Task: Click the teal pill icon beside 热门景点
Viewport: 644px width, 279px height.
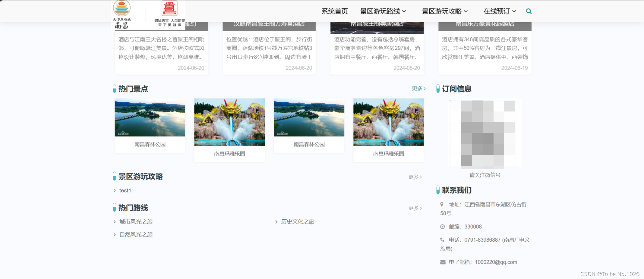Action: pyautogui.click(x=114, y=88)
